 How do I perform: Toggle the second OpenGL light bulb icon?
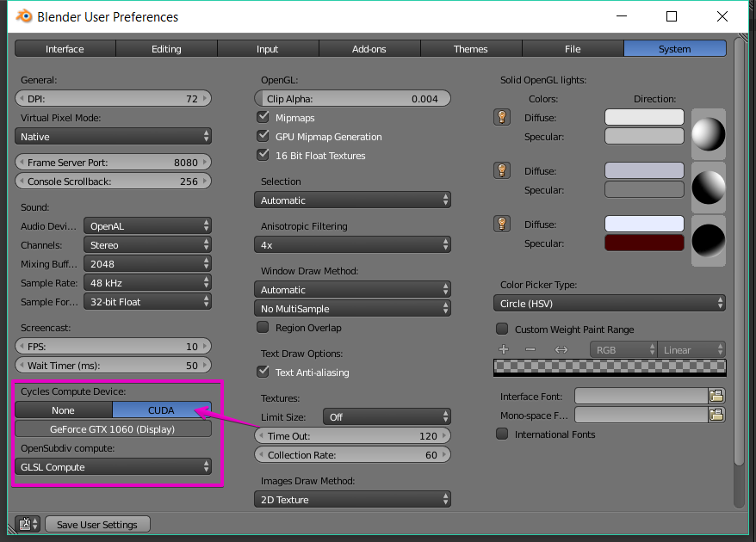pyautogui.click(x=502, y=170)
